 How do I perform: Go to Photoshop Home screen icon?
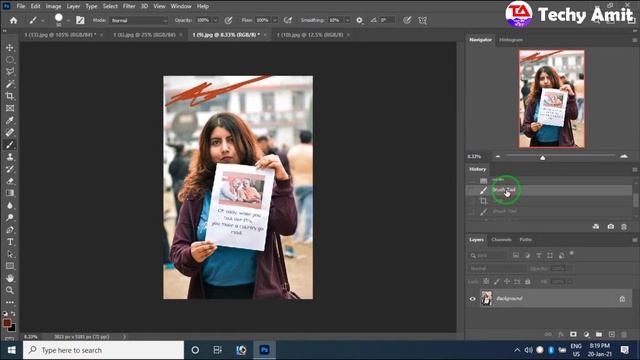click(x=13, y=20)
